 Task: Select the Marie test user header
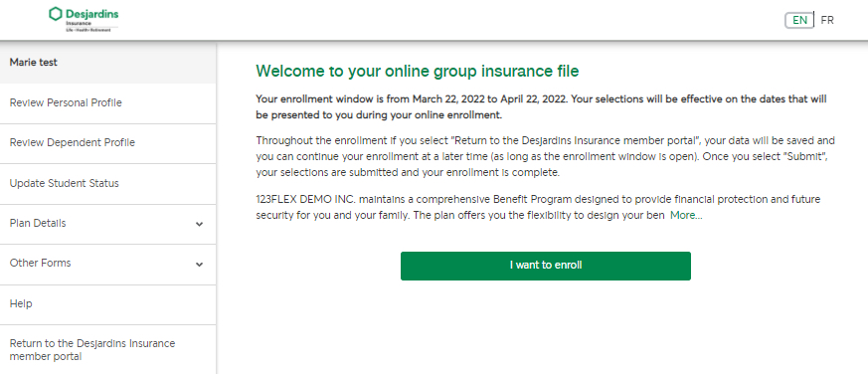[108, 63]
